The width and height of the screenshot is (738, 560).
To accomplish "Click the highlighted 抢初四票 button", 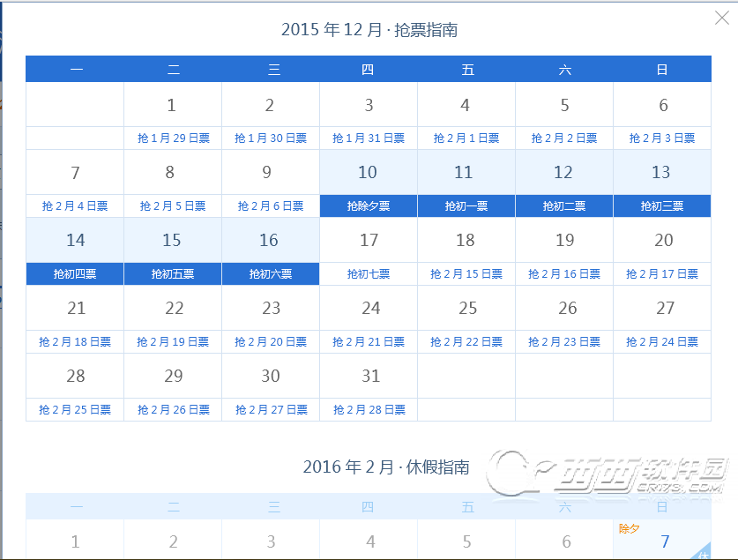I will [75, 274].
